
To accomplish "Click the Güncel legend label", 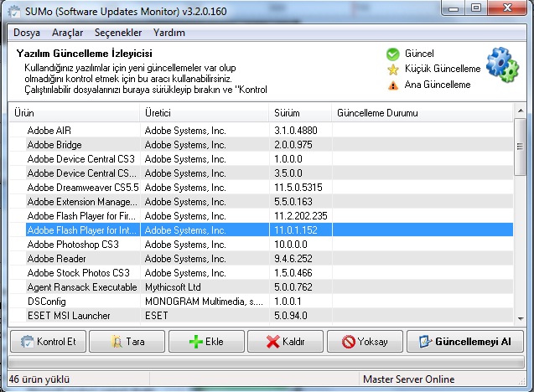I will tap(419, 54).
